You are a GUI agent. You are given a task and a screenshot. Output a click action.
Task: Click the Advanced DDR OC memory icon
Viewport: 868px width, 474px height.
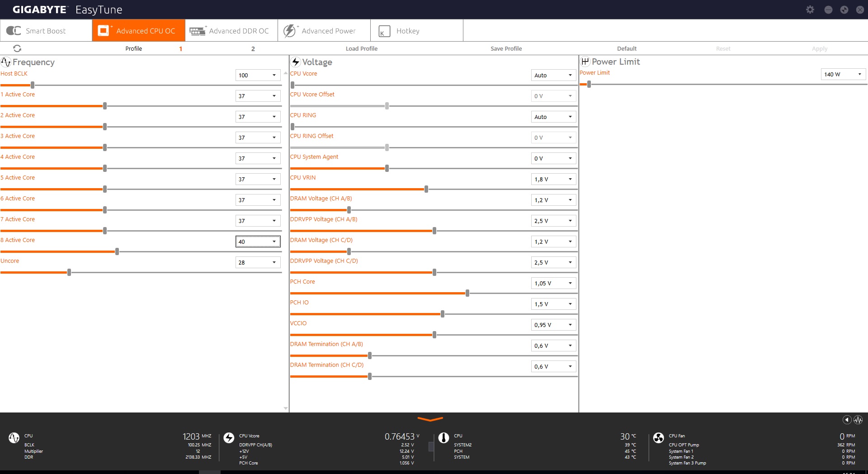[198, 31]
